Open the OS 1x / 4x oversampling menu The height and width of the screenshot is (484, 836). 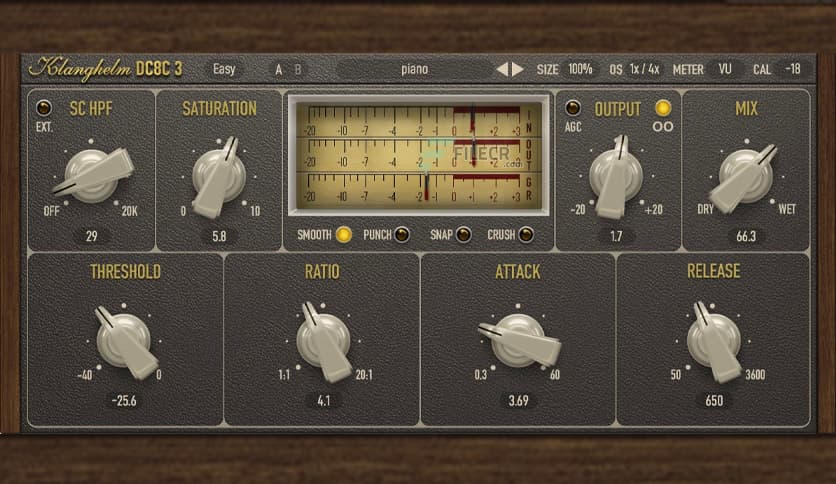pos(644,69)
